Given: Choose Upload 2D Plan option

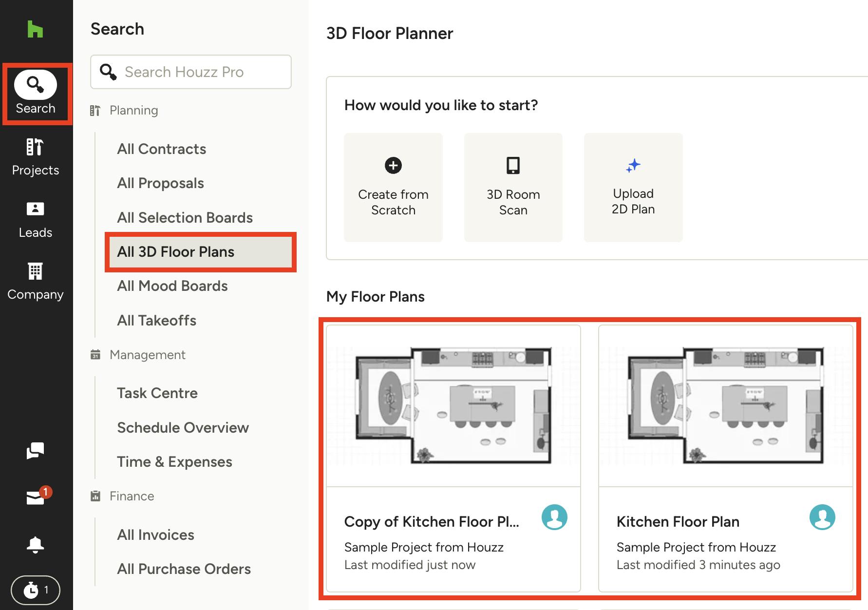Looking at the screenshot, I should (633, 188).
